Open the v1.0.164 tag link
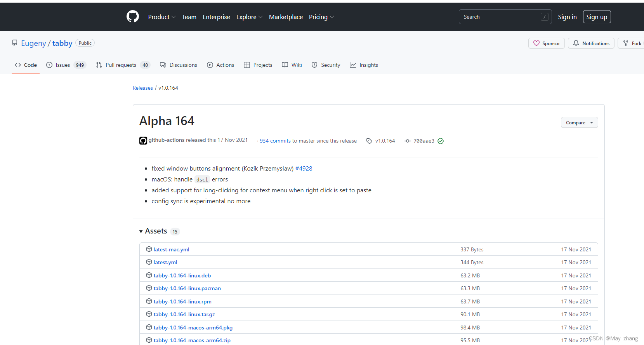The width and height of the screenshot is (644, 345). click(385, 141)
